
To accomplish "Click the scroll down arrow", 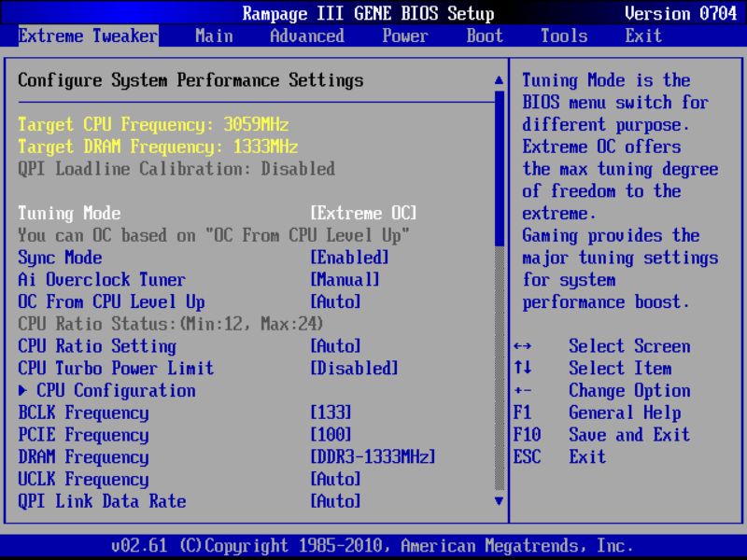I will click(499, 501).
